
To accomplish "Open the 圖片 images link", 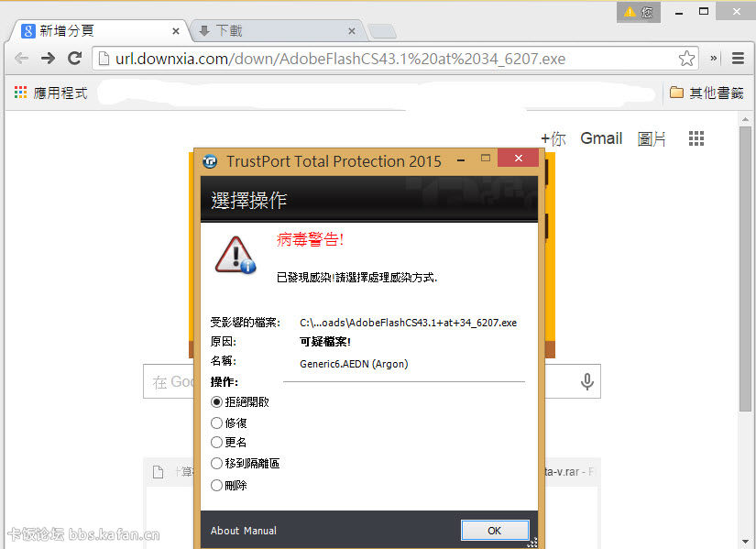I will (x=652, y=139).
